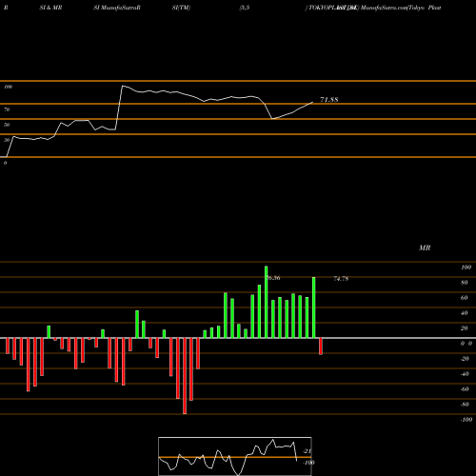Click the -60 label on MR axis
Image resolution: width=476 pixels, height=476 pixels.
[x=465, y=389]
